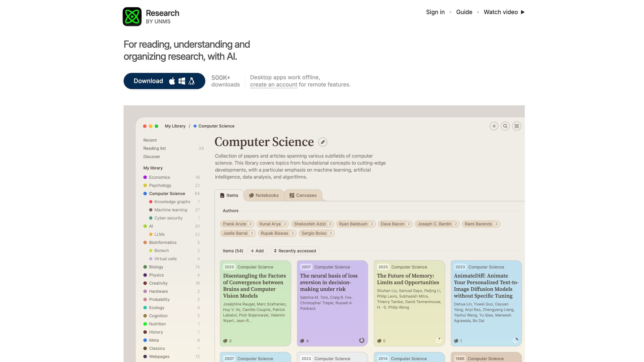Image resolution: width=644 pixels, height=362 pixels.
Task: Filter by author Kunal Arya
Action: point(273,224)
